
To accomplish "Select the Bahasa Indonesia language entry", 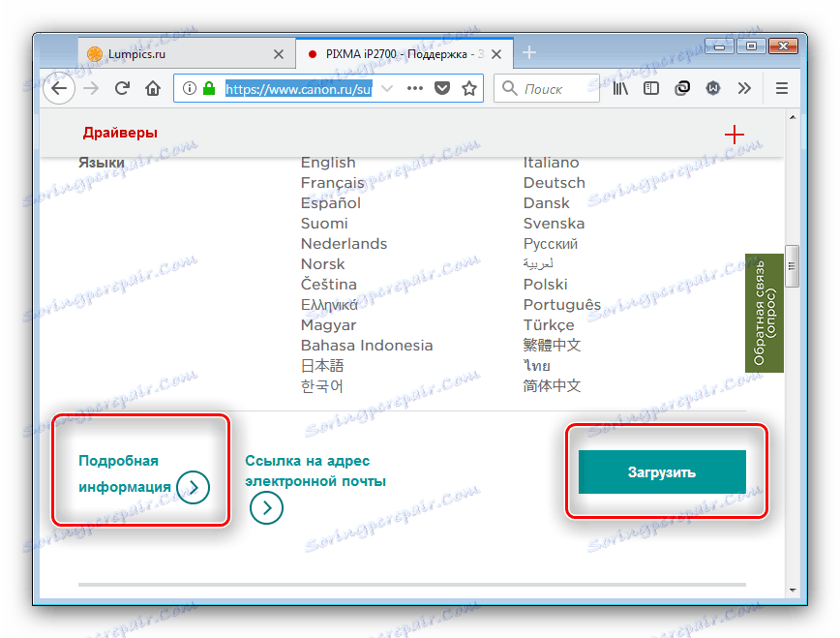I will [x=367, y=346].
